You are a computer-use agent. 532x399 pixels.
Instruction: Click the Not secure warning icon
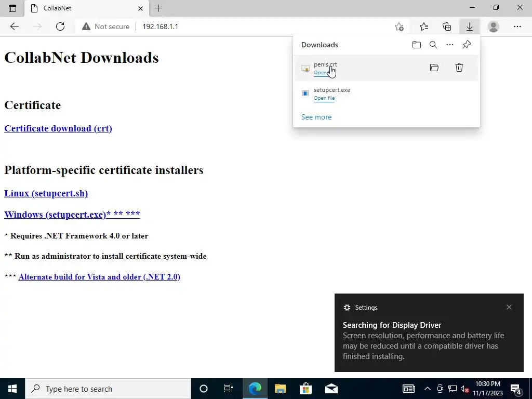tap(86, 26)
